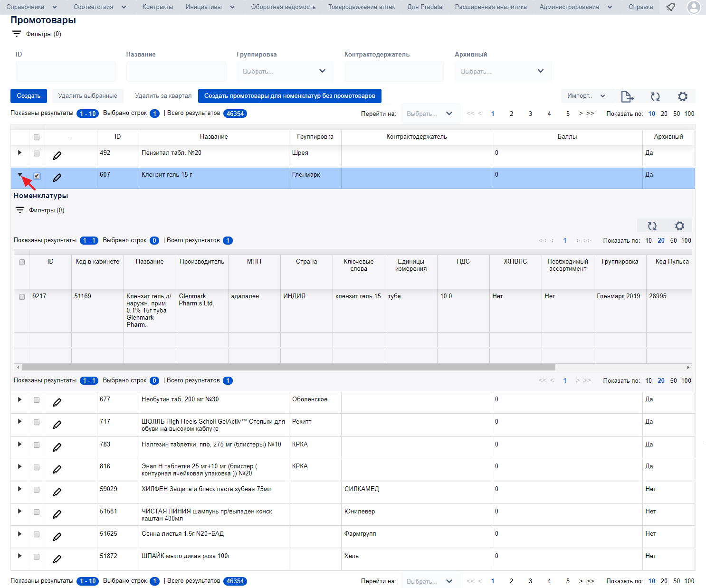The height and width of the screenshot is (588, 706).
Task: Go to page 3 in top pagination
Action: 530,114
